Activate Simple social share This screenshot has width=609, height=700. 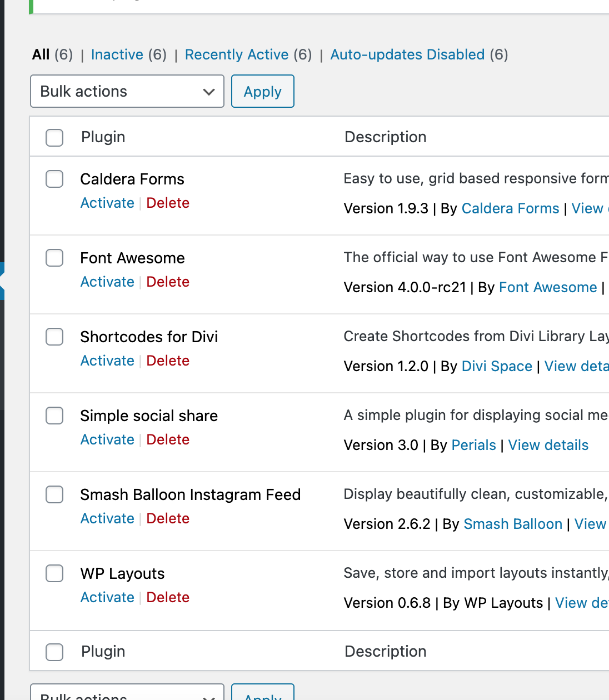tap(107, 439)
